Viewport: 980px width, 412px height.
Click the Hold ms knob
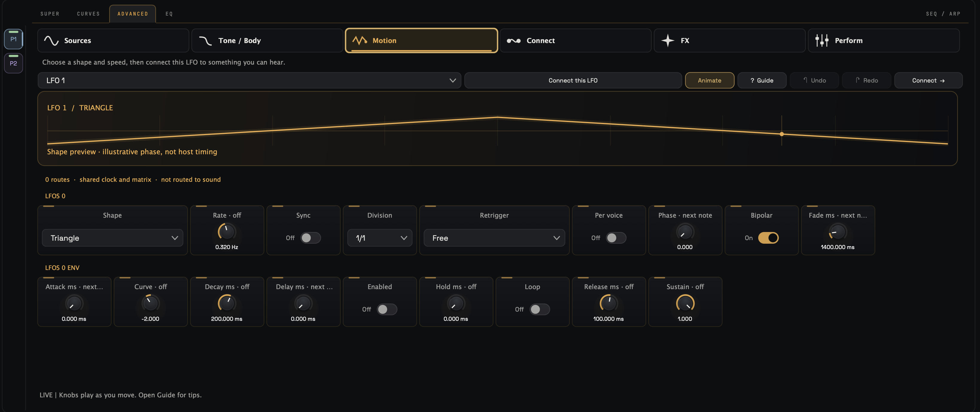coord(456,303)
